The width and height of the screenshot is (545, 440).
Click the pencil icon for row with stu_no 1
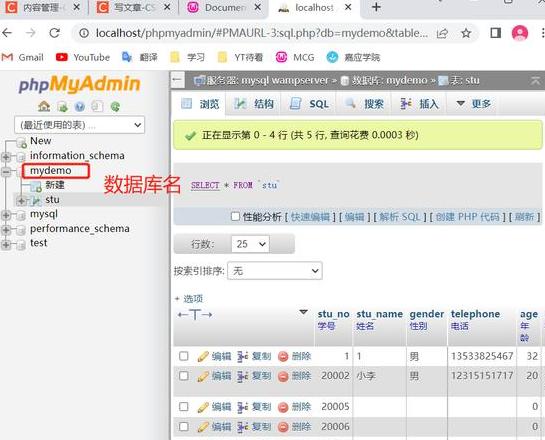(x=203, y=356)
